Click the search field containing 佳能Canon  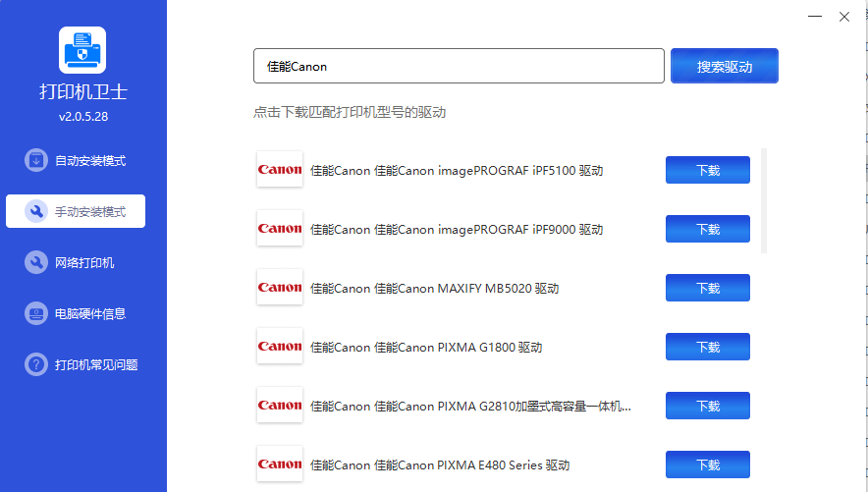[x=459, y=67]
